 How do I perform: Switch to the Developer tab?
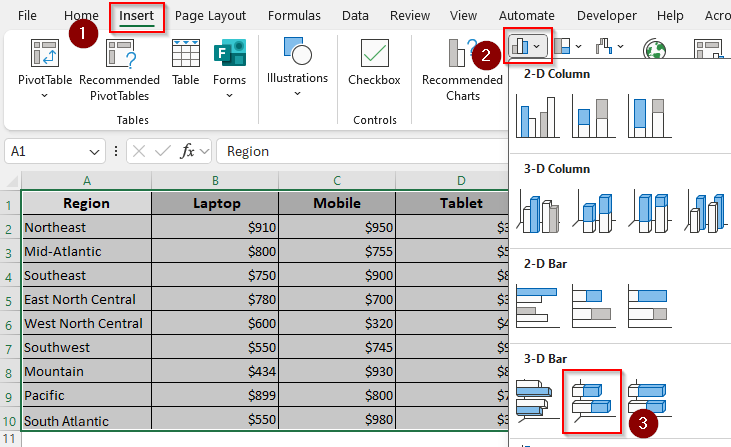607,15
